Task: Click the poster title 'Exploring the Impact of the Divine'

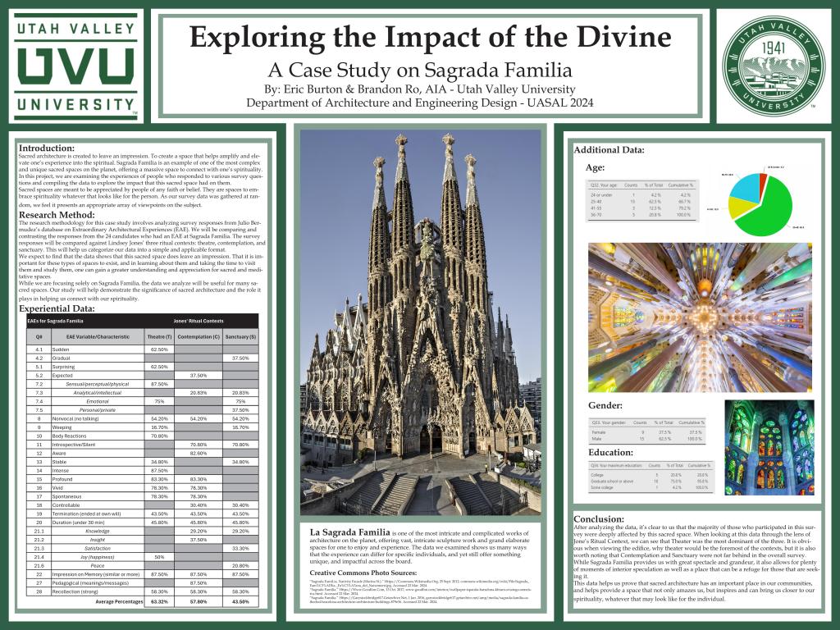Action: point(431,38)
